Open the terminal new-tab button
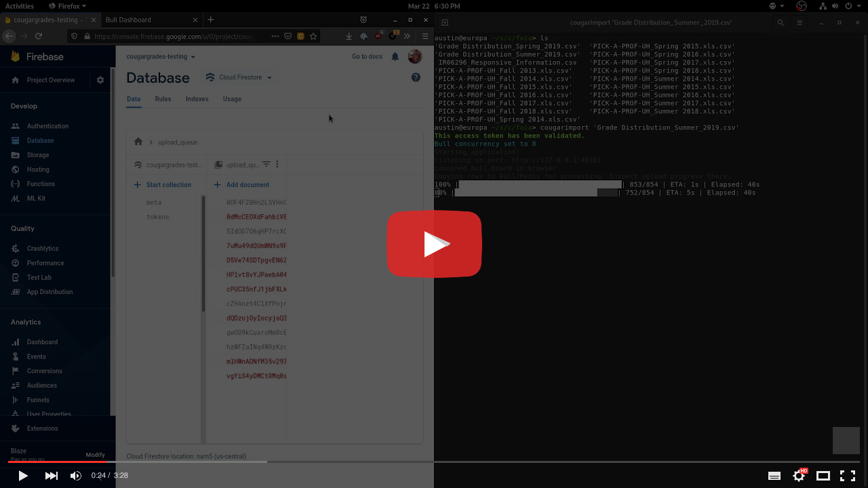This screenshot has height=488, width=868. [445, 22]
